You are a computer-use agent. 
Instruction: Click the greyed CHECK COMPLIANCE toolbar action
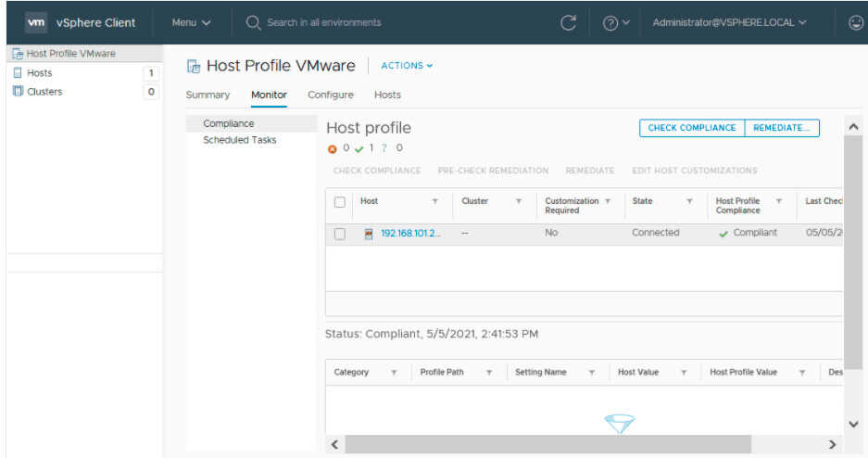[x=377, y=171]
